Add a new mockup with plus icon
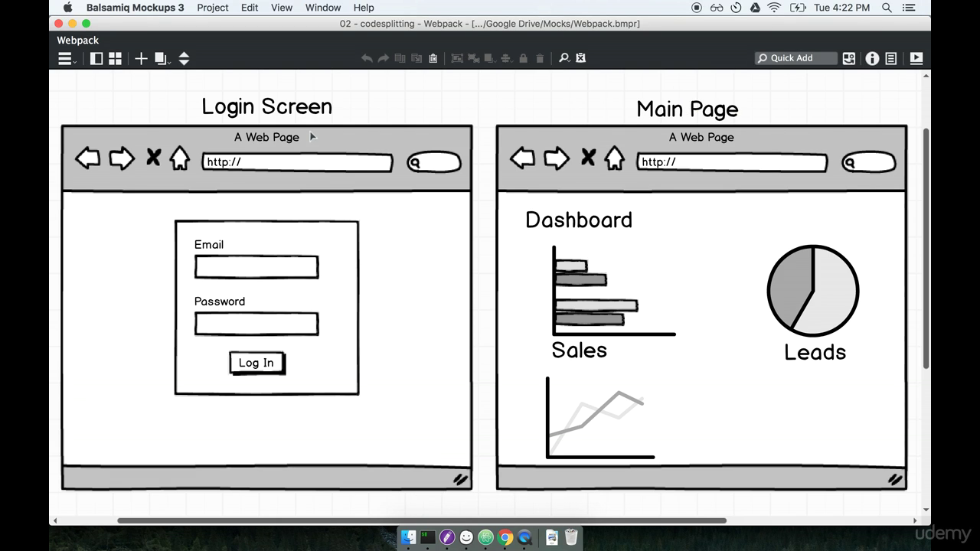Screen dimensions: 980x551 [141, 58]
